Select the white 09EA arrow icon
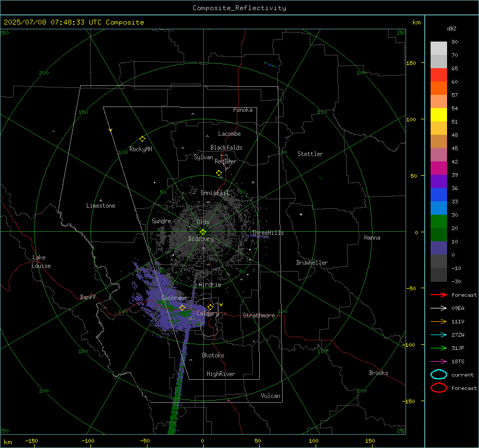Image resolution: width=479 pixels, height=448 pixels. coord(439,308)
